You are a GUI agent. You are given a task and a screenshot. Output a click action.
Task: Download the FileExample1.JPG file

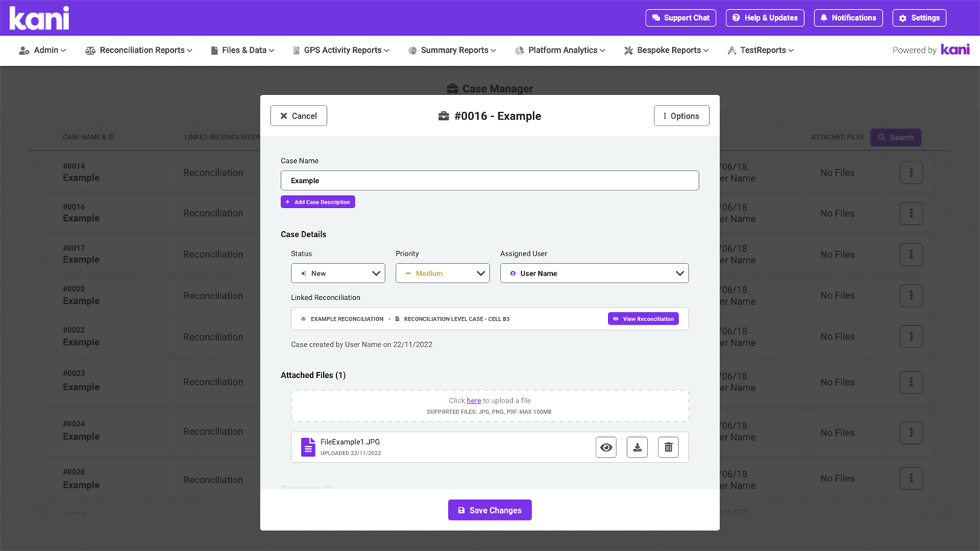(x=637, y=446)
